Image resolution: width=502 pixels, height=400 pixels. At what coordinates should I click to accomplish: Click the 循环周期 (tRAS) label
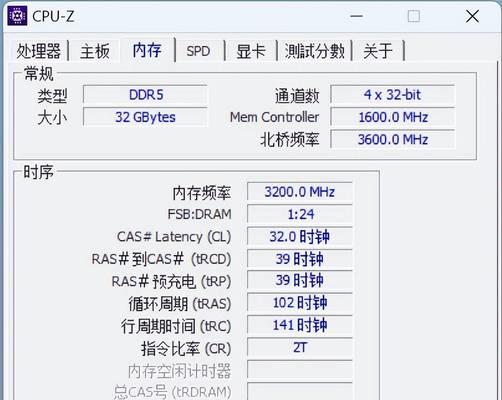[x=180, y=304]
